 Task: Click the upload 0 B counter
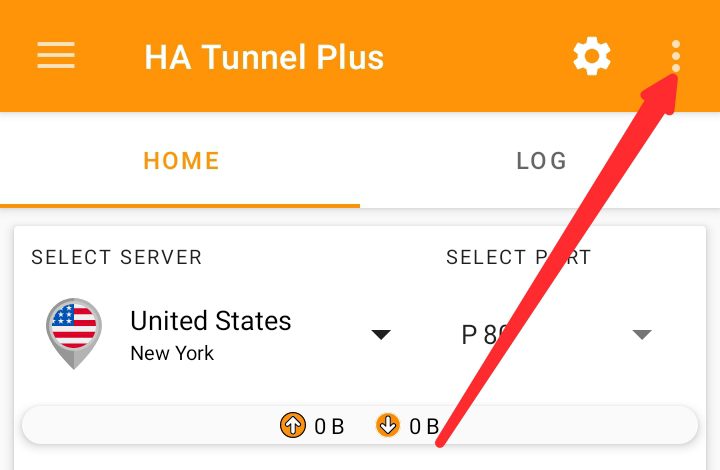329,426
